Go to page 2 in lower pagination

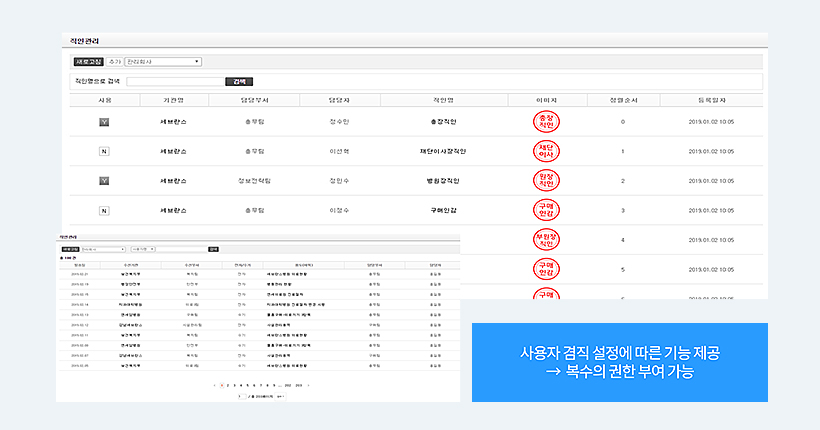pos(228,386)
